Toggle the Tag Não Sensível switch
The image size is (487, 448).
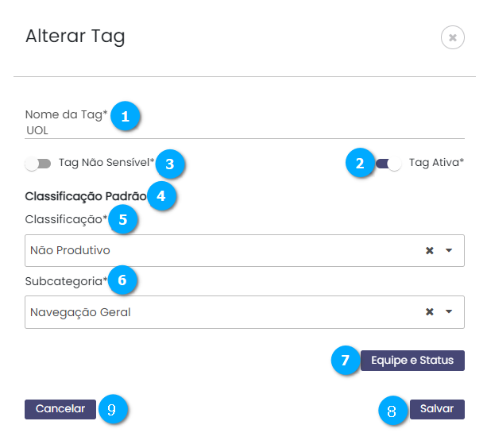pyautogui.click(x=37, y=164)
